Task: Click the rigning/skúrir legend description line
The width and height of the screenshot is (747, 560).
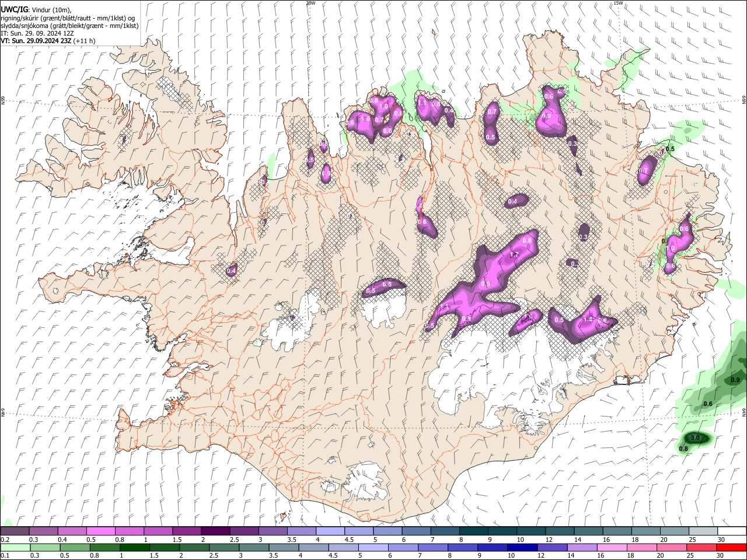Action: pyautogui.click(x=68, y=18)
